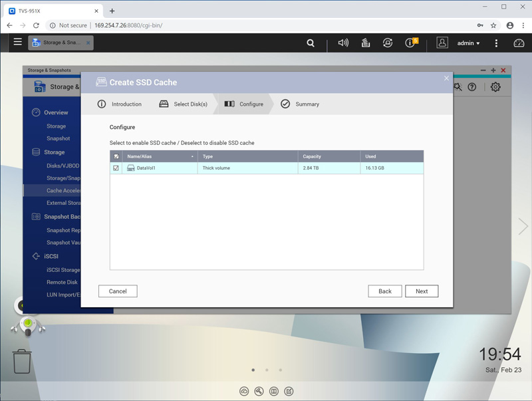Open saved passwords key icon

tap(480, 25)
